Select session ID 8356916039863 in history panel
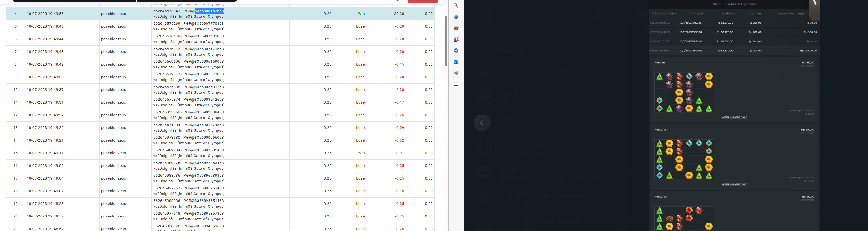 tap(660, 23)
